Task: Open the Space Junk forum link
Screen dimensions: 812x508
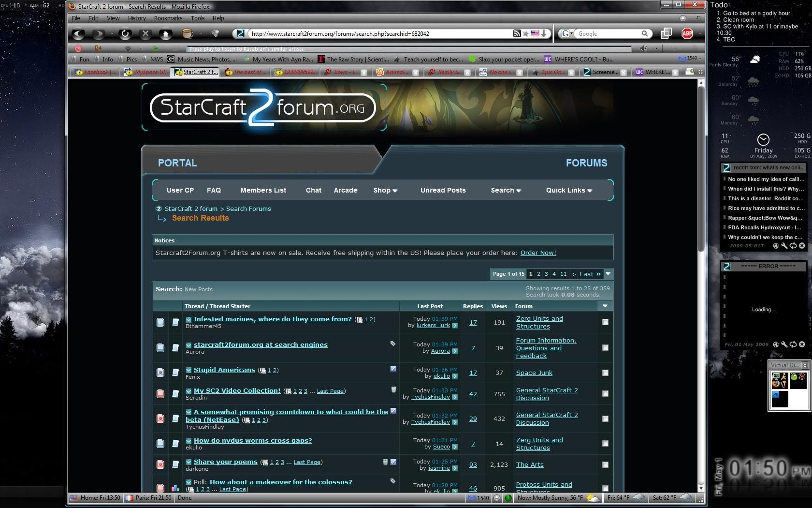Action: coord(534,373)
